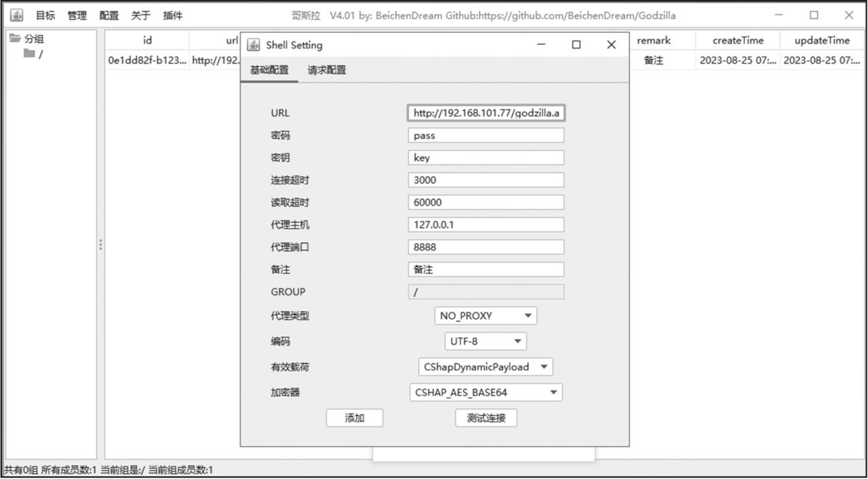Click the 读取超时 field showing 60000
868x479 pixels.
[x=486, y=203]
